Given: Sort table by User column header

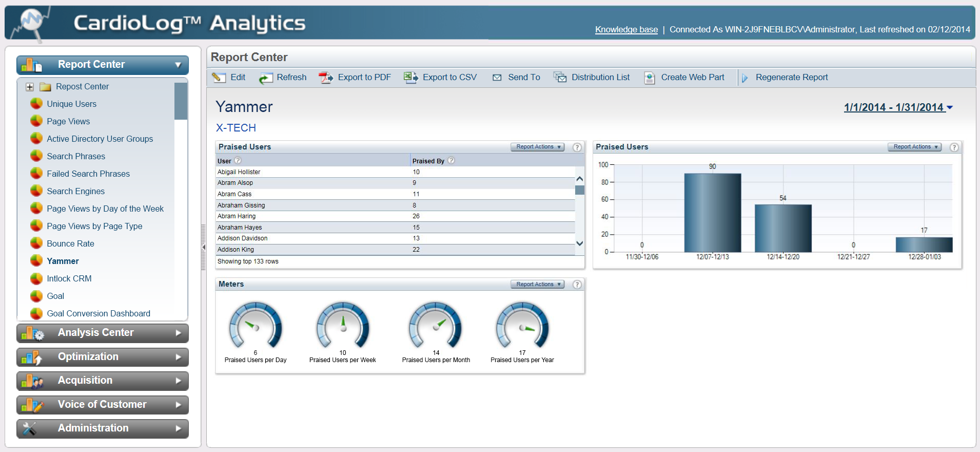Looking at the screenshot, I should pos(224,161).
